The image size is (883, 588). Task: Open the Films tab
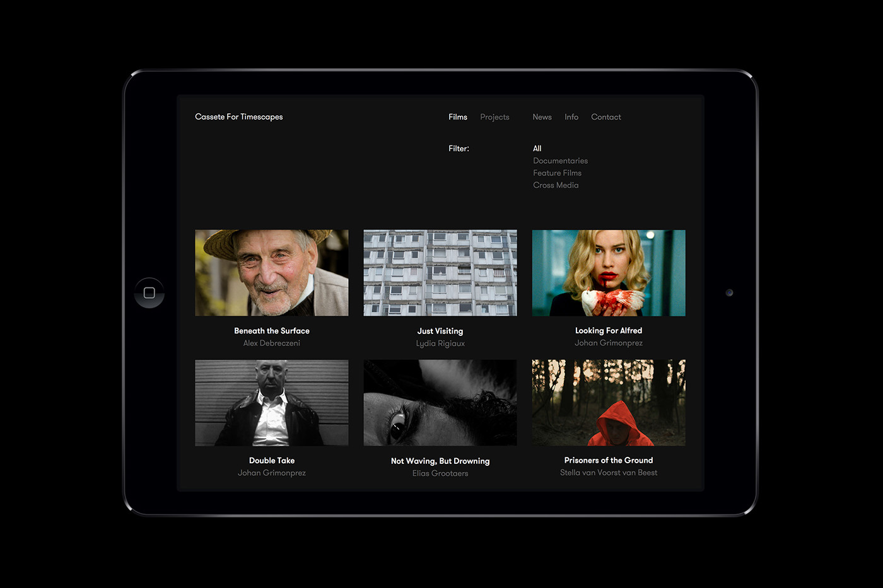coord(457,117)
